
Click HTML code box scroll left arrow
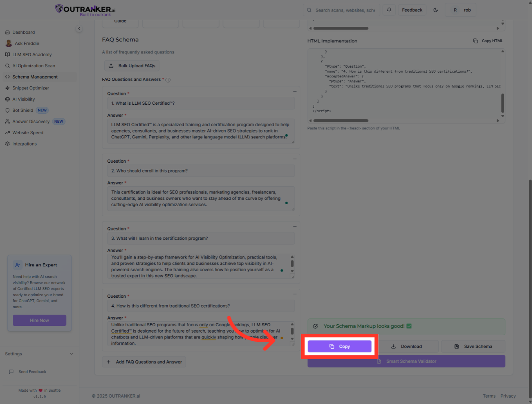pos(310,121)
